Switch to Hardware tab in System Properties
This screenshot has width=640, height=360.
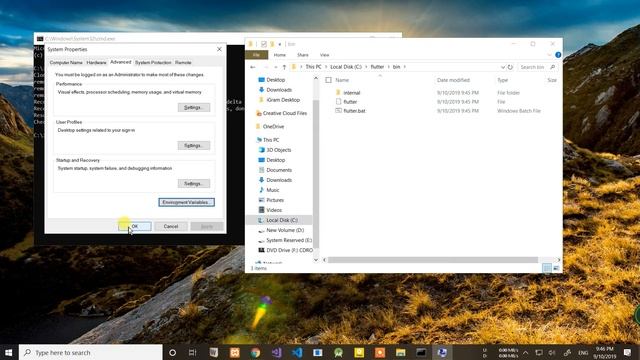(x=96, y=62)
